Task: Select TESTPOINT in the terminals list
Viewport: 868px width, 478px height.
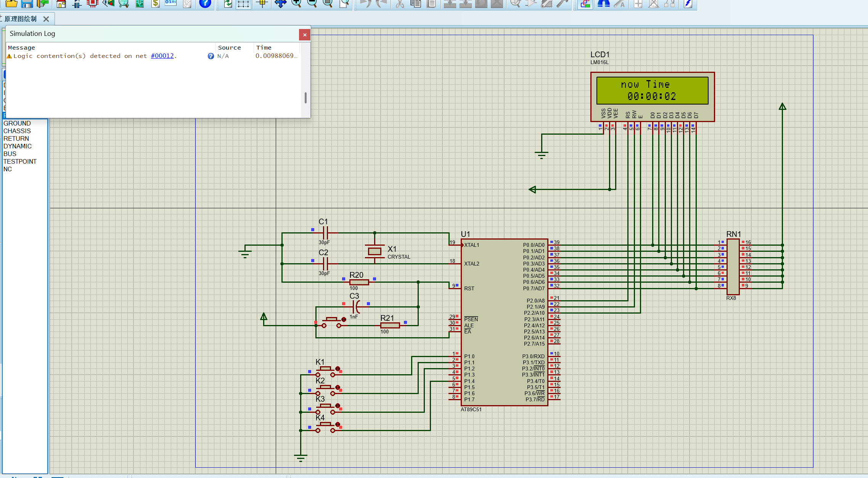Action: (20, 161)
